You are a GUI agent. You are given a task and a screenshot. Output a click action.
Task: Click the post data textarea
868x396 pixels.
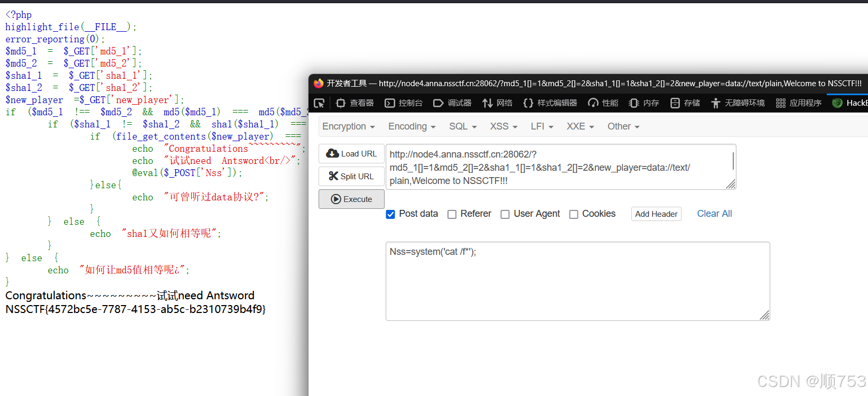577,281
